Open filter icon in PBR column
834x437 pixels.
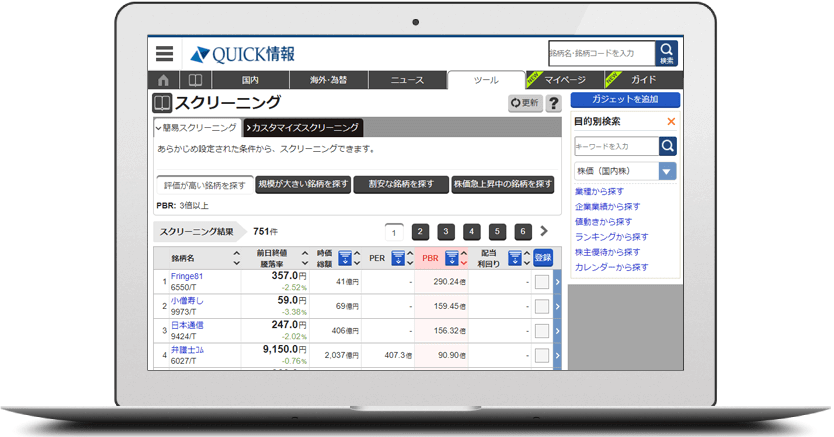point(452,258)
